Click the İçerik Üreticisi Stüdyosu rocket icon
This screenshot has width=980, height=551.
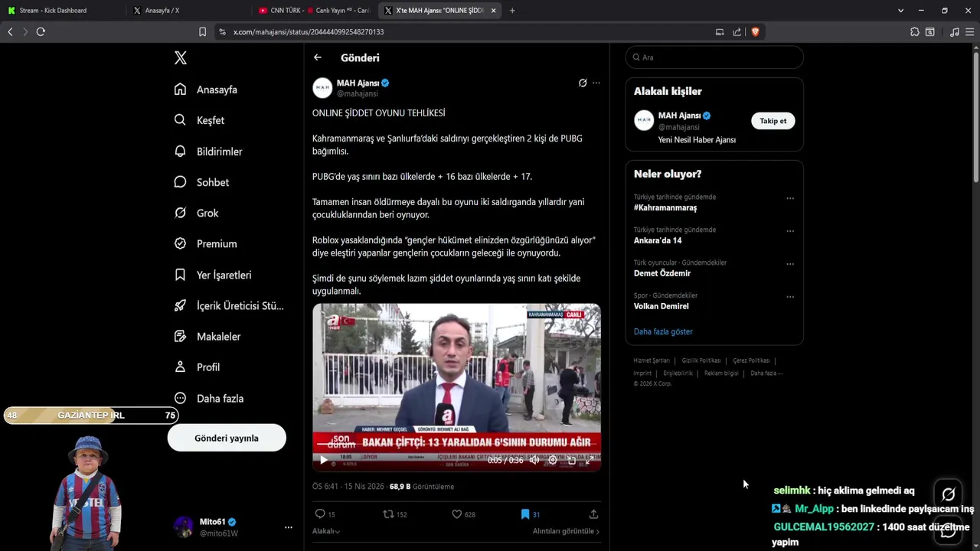[x=180, y=305]
